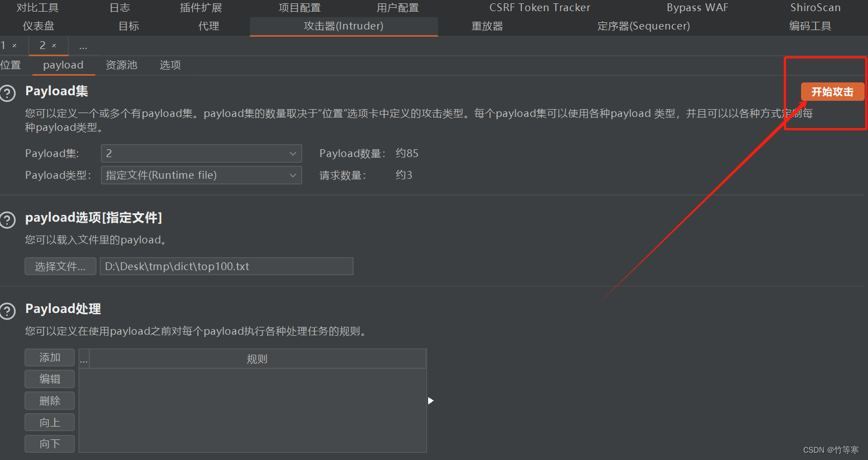This screenshot has height=460, width=868.
Task: Focus the file path field top100.txt
Action: coord(226,266)
